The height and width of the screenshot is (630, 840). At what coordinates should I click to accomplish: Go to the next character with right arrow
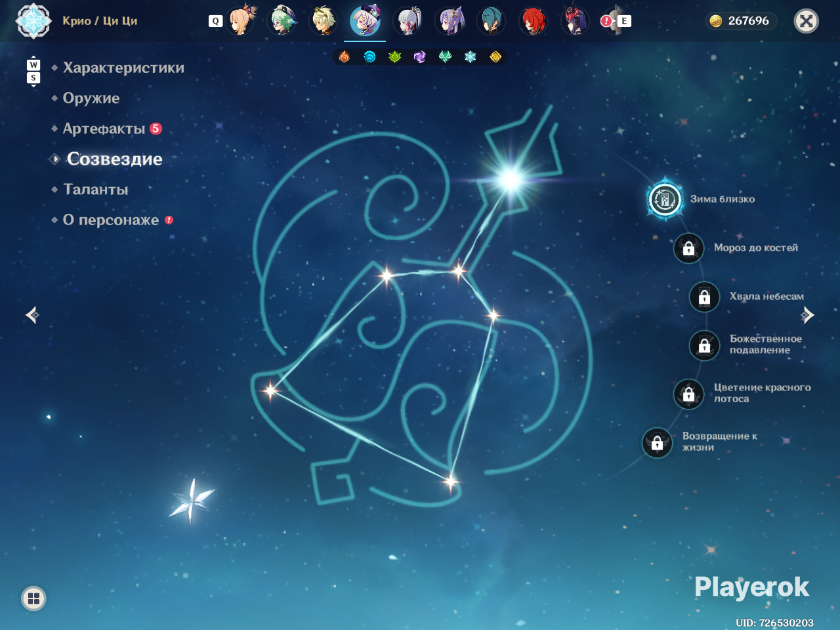pyautogui.click(x=807, y=316)
